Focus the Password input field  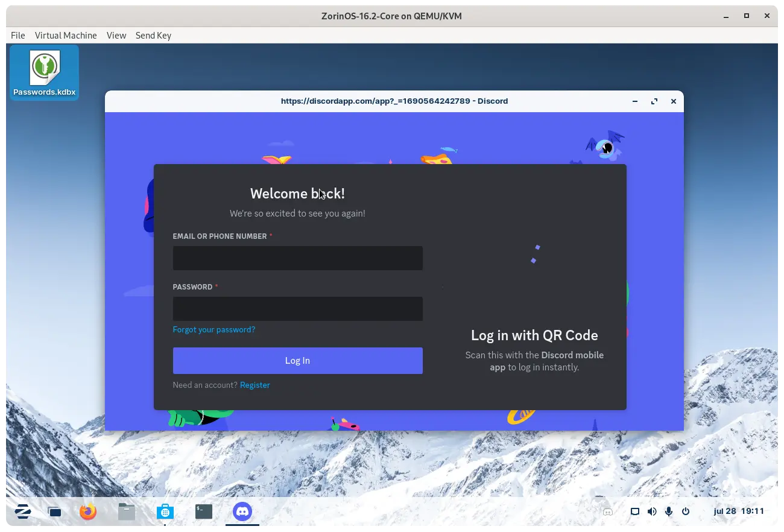click(297, 309)
